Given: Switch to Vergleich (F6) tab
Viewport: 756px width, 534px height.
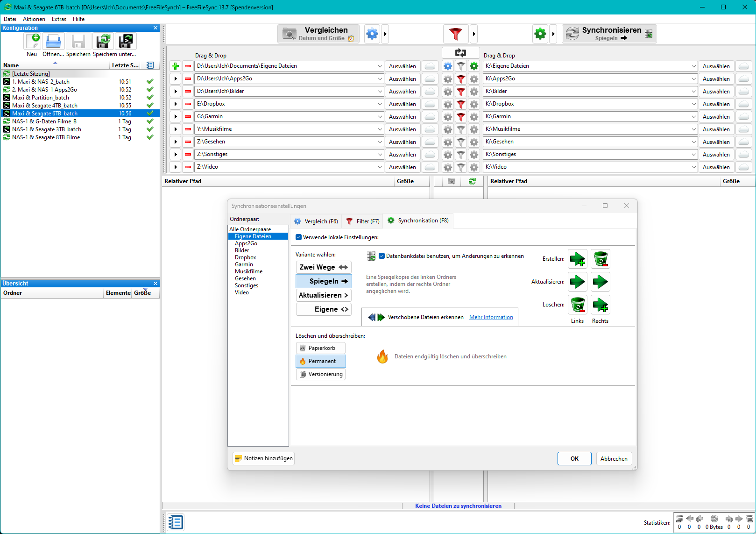Looking at the screenshot, I should click(316, 221).
